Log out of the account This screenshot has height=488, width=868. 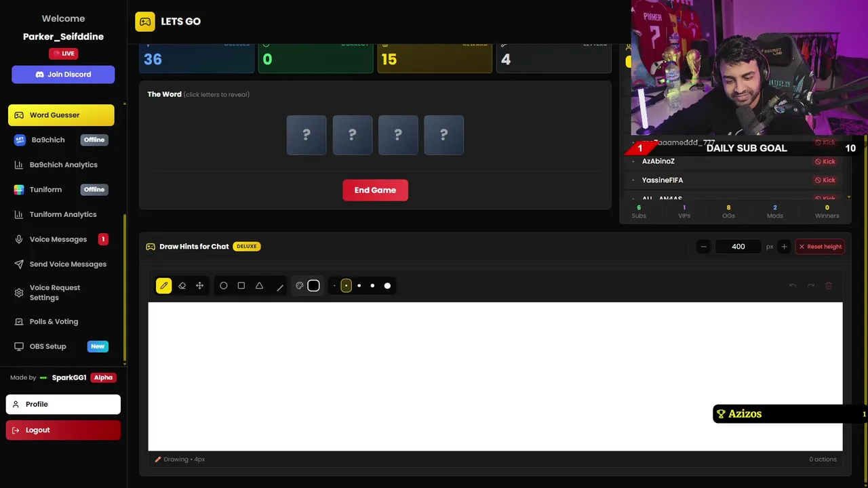63,430
